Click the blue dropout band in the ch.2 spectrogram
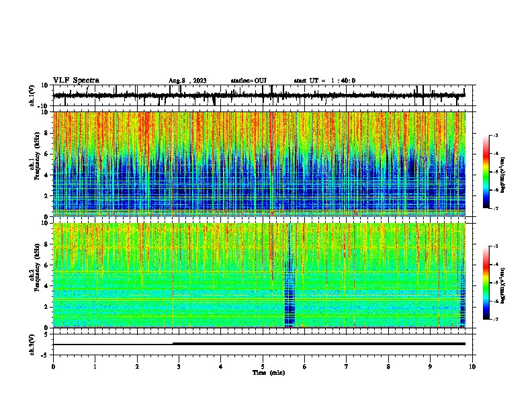Image resolution: width=532 pixels, height=411 pixels. pos(290,275)
